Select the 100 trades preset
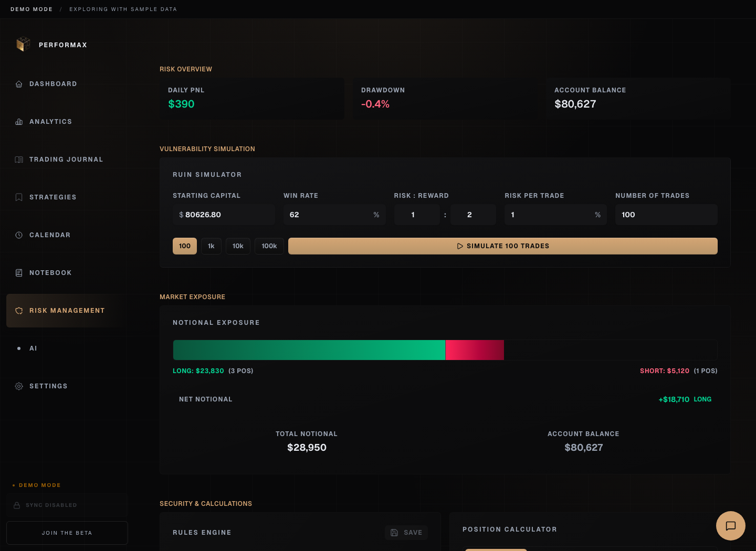The height and width of the screenshot is (551, 756). [x=185, y=246]
